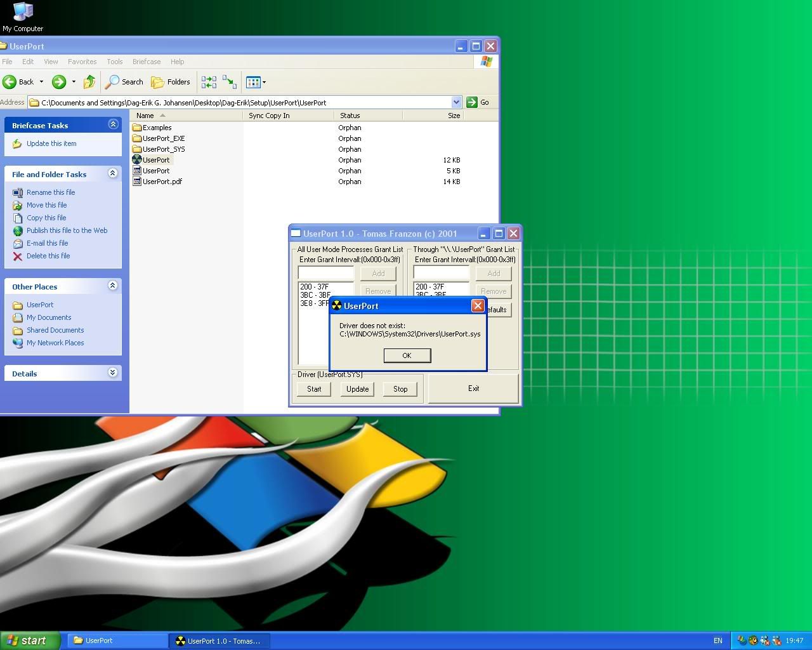This screenshot has height=650, width=812.
Task: Open the Views dropdown arrow
Action: [x=264, y=82]
